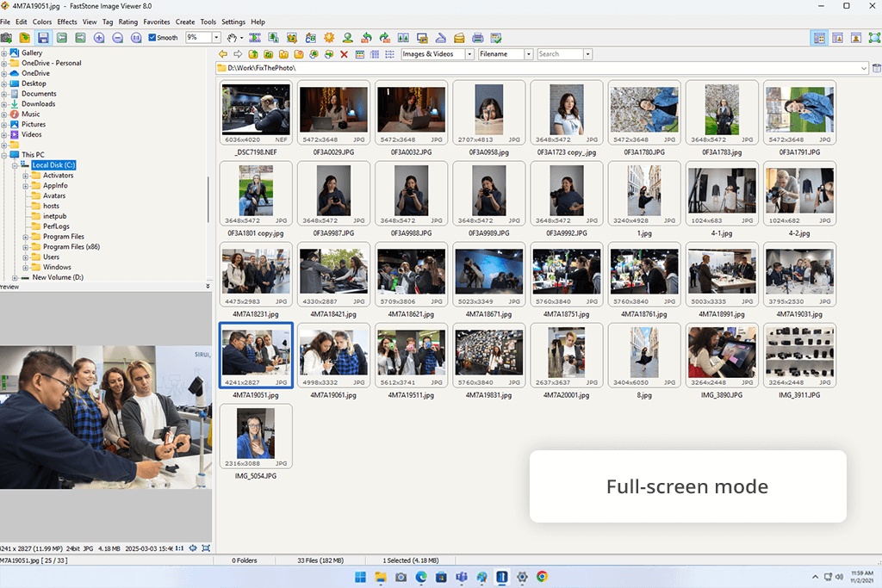Click the forward arrow in browser toolbar

click(x=238, y=54)
